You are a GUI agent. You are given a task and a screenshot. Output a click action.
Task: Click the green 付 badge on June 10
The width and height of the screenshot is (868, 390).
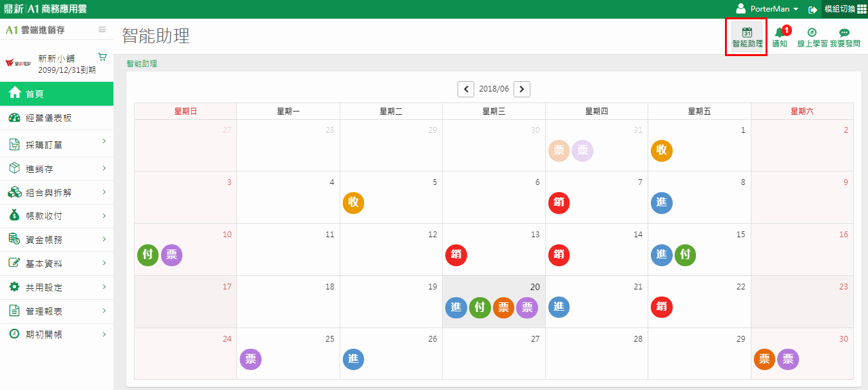148,255
